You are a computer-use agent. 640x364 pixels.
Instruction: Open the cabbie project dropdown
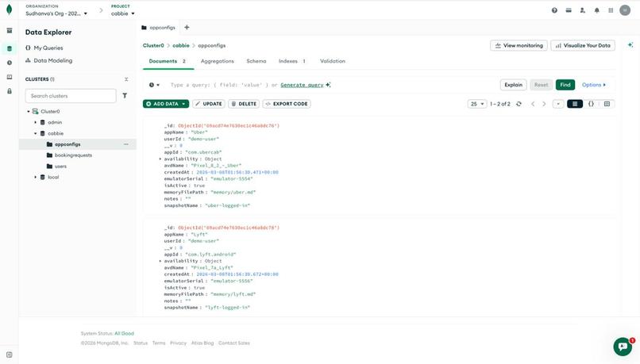click(x=123, y=13)
